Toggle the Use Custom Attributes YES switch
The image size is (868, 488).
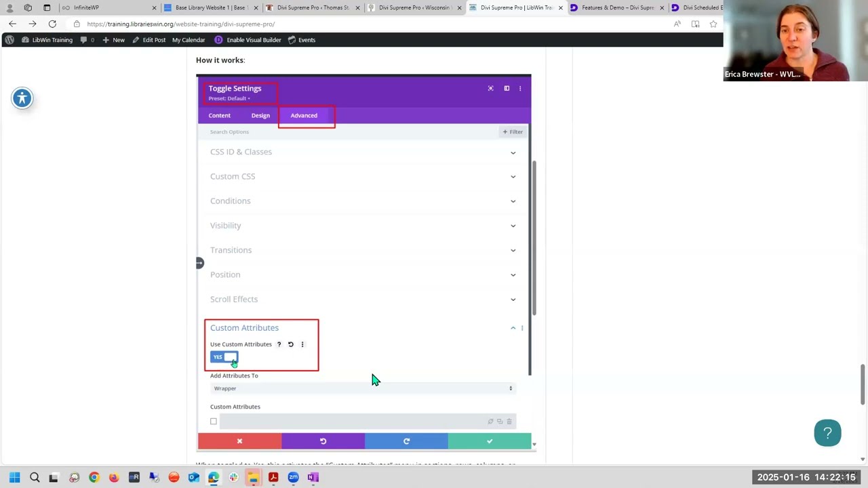pos(224,357)
